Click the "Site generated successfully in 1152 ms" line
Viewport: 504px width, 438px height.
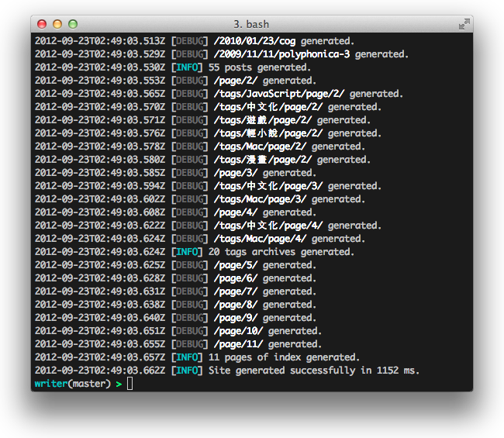tap(313, 371)
